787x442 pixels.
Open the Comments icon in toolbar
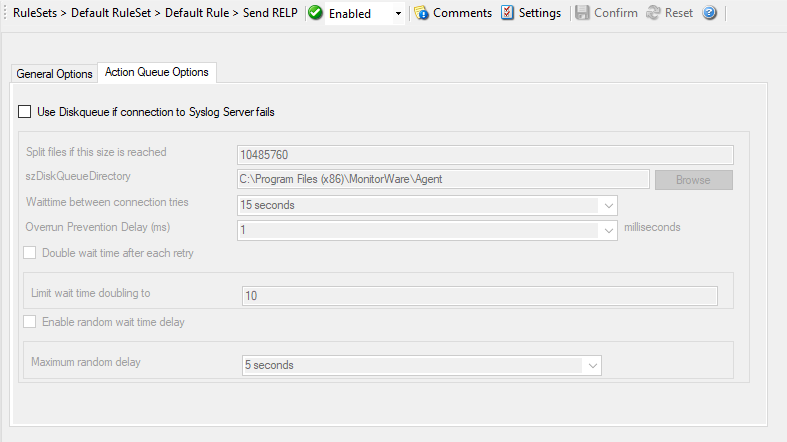(x=421, y=13)
